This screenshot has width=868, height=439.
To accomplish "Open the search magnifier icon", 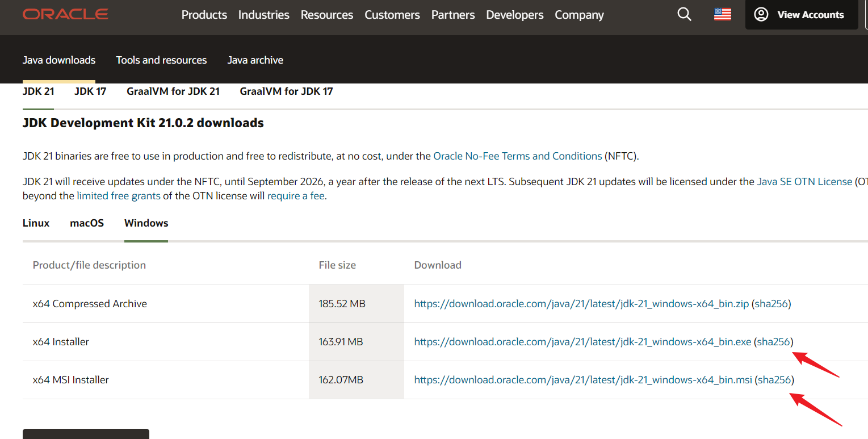I will pyautogui.click(x=685, y=14).
